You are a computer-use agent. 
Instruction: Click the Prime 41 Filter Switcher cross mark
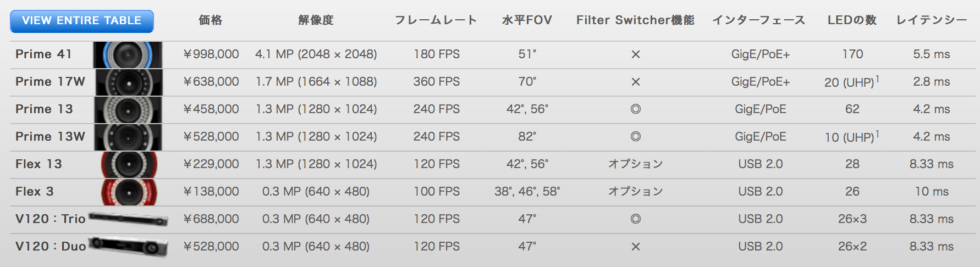click(x=636, y=54)
